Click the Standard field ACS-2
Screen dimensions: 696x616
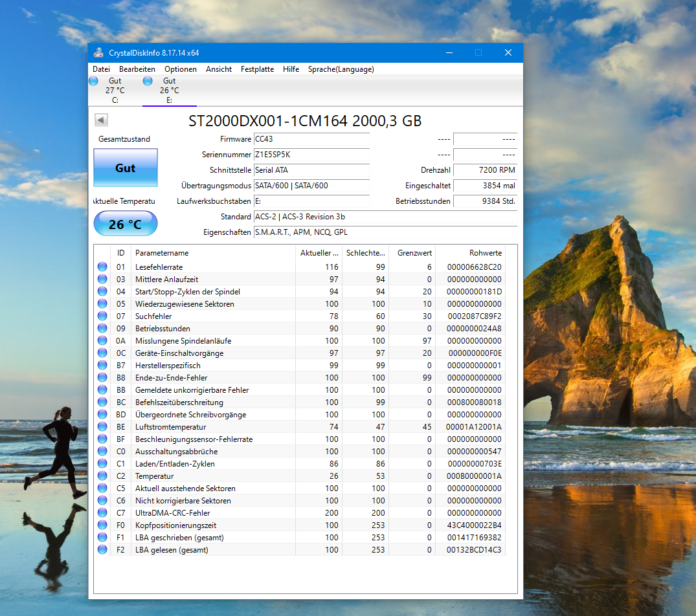pyautogui.click(x=385, y=217)
